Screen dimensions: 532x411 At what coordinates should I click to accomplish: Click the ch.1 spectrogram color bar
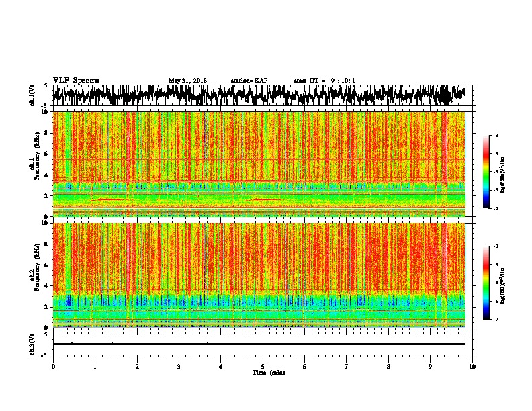click(x=486, y=172)
